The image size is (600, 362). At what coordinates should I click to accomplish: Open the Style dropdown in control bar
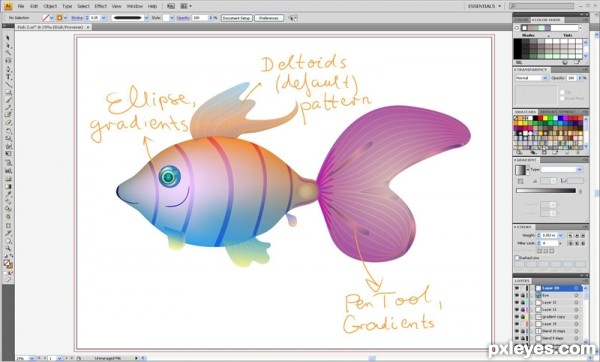171,18
